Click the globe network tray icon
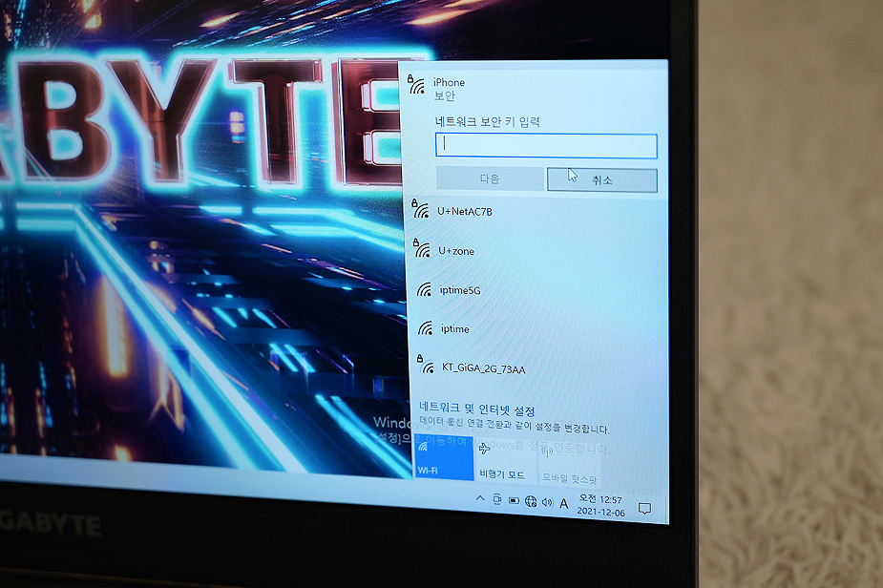This screenshot has height=588, width=883. point(531,501)
